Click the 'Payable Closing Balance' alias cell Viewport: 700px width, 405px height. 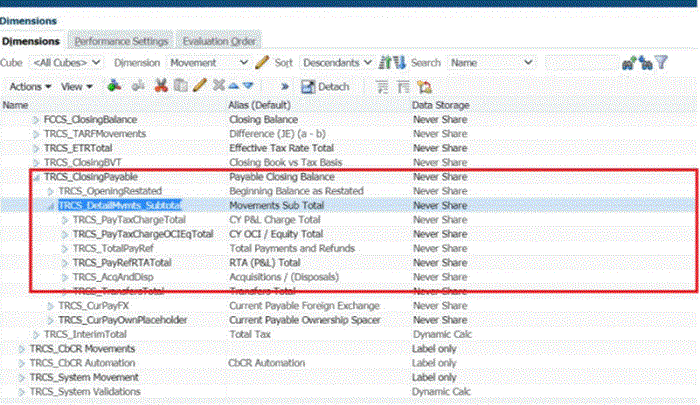282,177
